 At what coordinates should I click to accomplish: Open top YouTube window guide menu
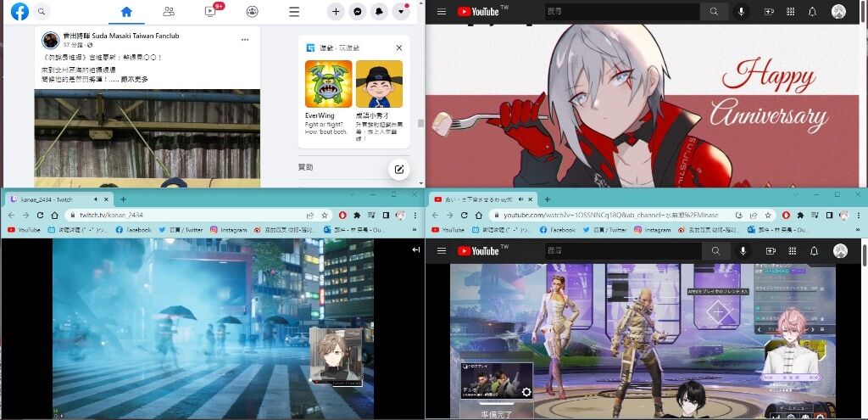click(441, 12)
